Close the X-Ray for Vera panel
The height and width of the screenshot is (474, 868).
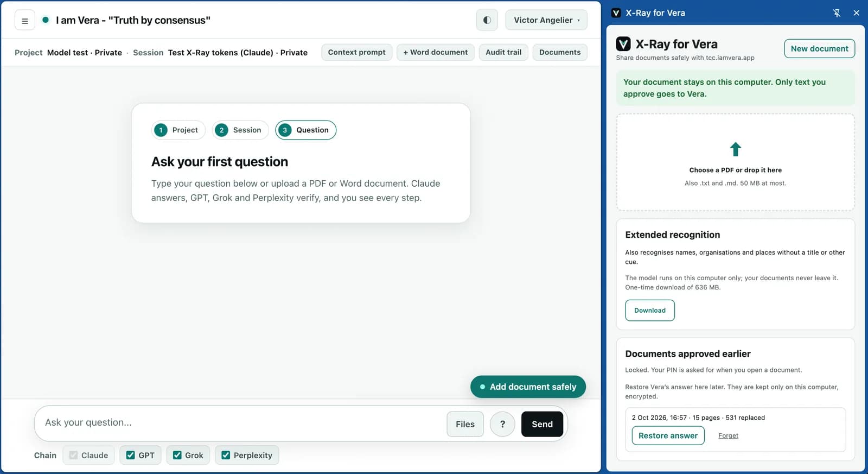click(x=856, y=13)
